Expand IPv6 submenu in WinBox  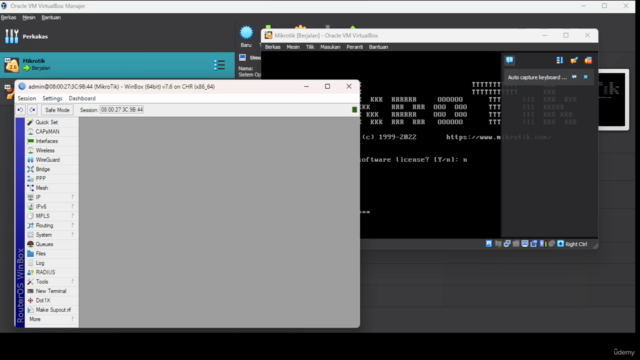51,207
